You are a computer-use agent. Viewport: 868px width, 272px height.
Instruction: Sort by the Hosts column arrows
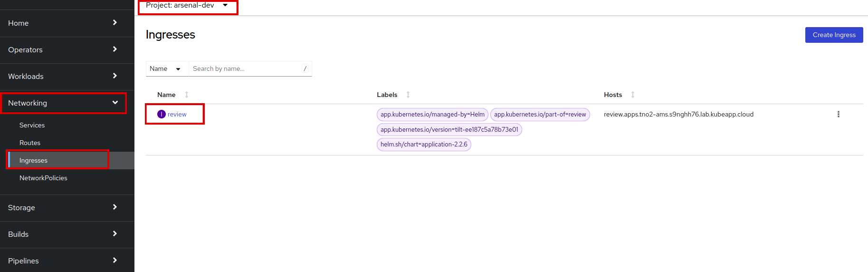pos(633,95)
